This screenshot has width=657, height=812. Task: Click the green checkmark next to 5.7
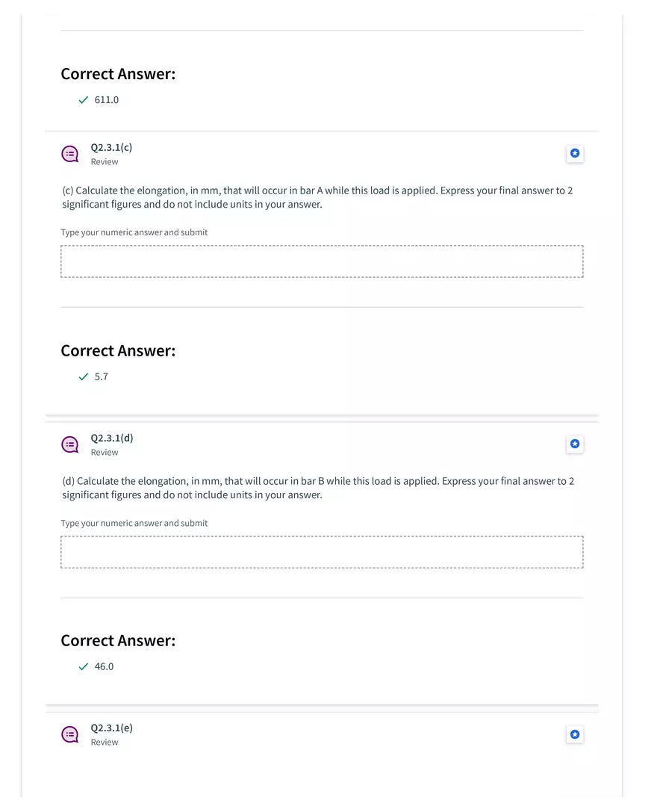point(84,377)
